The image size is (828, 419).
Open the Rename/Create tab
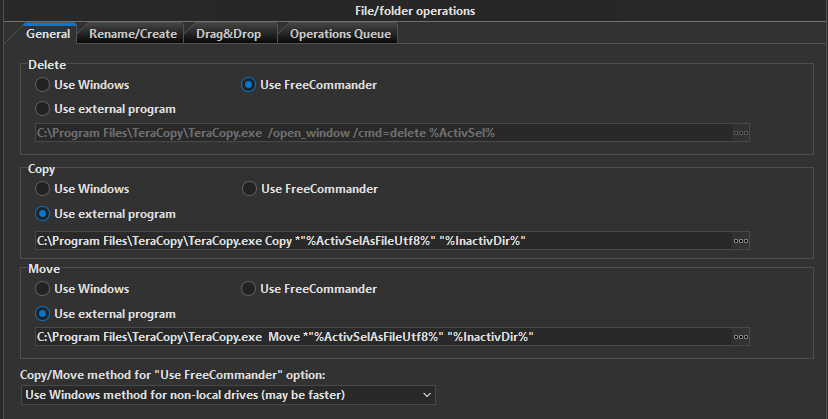(132, 34)
